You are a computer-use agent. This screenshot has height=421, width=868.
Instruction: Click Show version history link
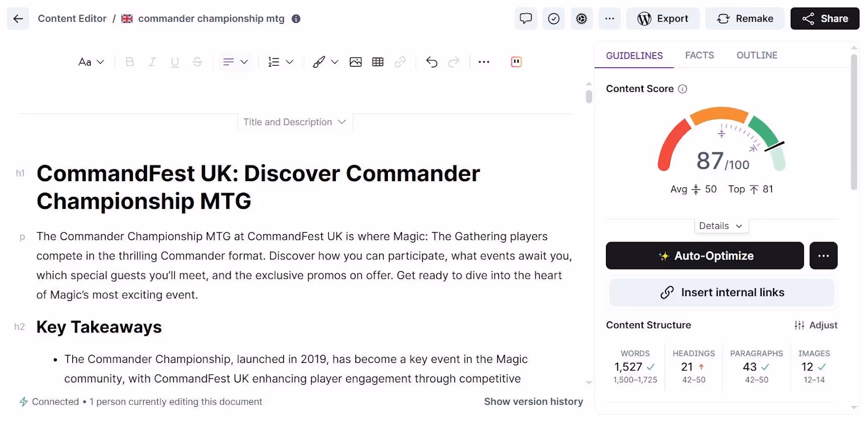(x=533, y=401)
